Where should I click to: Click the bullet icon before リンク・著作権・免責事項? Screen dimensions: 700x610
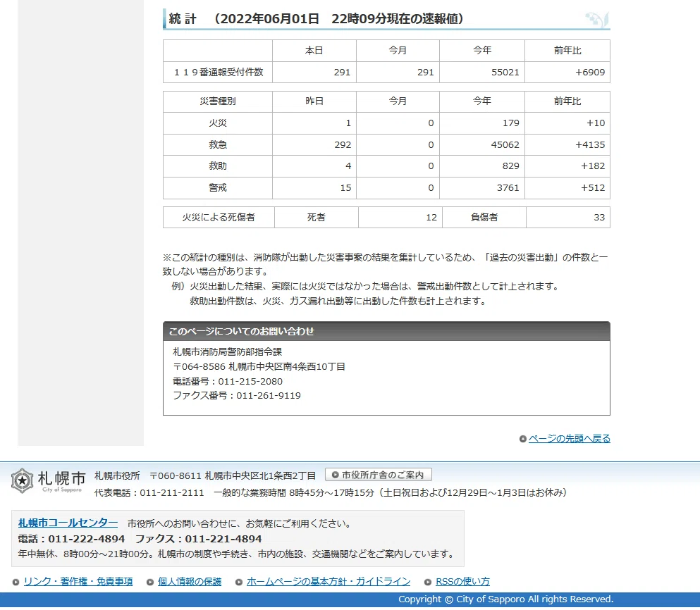tap(16, 582)
